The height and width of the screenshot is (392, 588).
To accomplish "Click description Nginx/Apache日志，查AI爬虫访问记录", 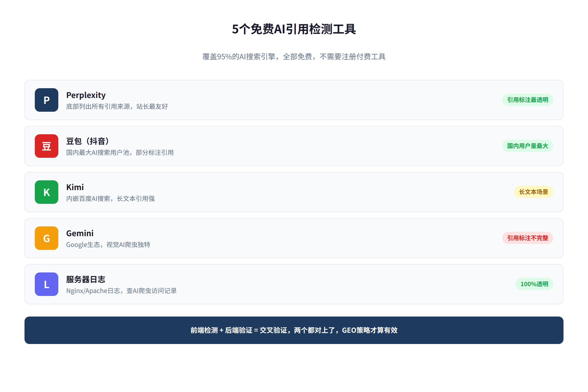I will coord(122,291).
